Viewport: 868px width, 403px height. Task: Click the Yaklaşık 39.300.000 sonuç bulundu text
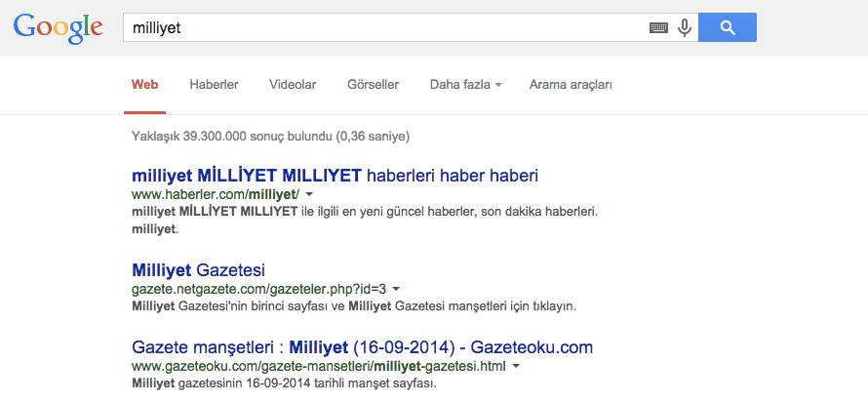(271, 137)
